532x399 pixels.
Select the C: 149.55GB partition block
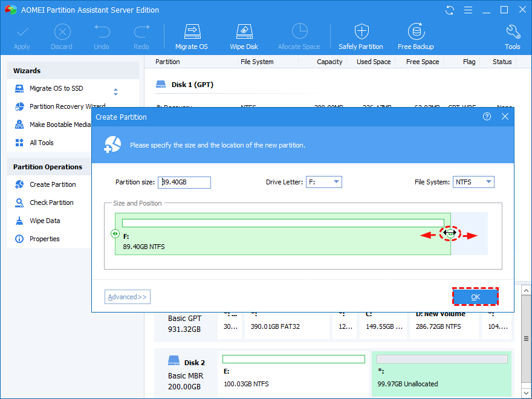[383, 325]
